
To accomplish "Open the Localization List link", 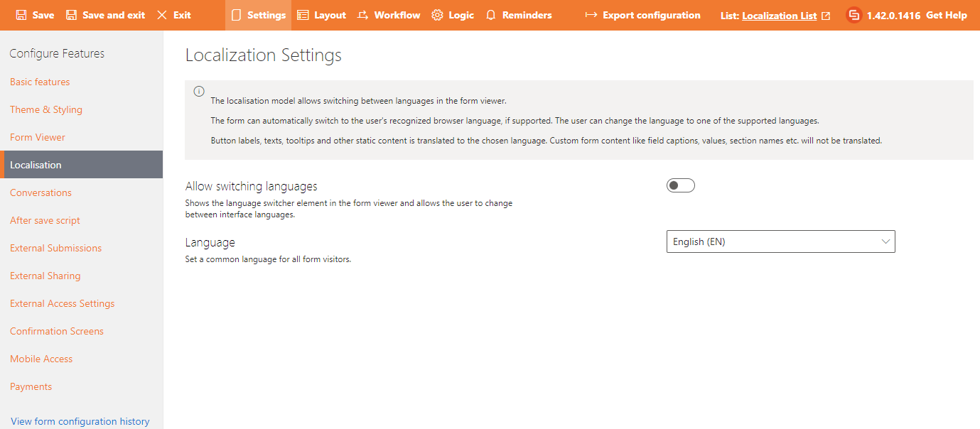I will (779, 16).
